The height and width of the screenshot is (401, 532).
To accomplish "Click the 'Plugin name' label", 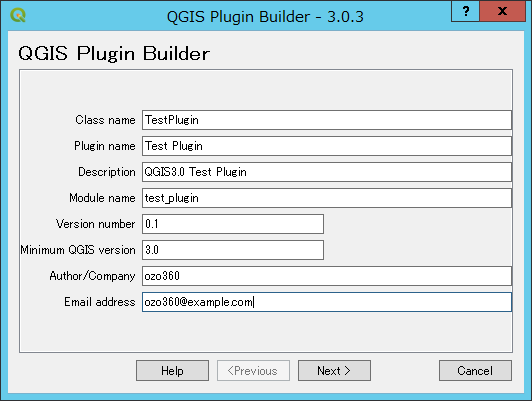I will pos(104,146).
